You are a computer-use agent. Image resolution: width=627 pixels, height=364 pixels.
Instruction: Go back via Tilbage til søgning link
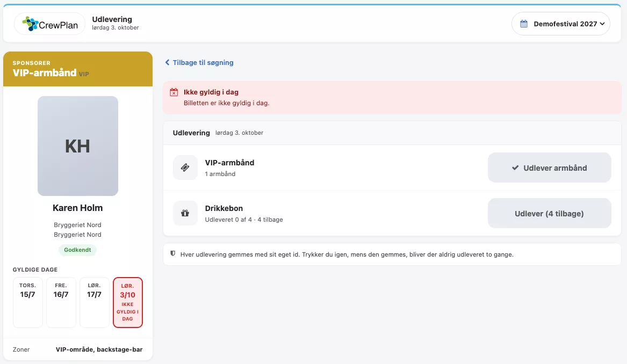[199, 62]
